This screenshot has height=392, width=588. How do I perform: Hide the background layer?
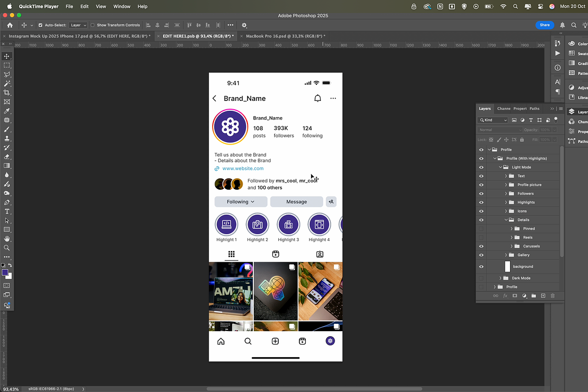pos(481,267)
